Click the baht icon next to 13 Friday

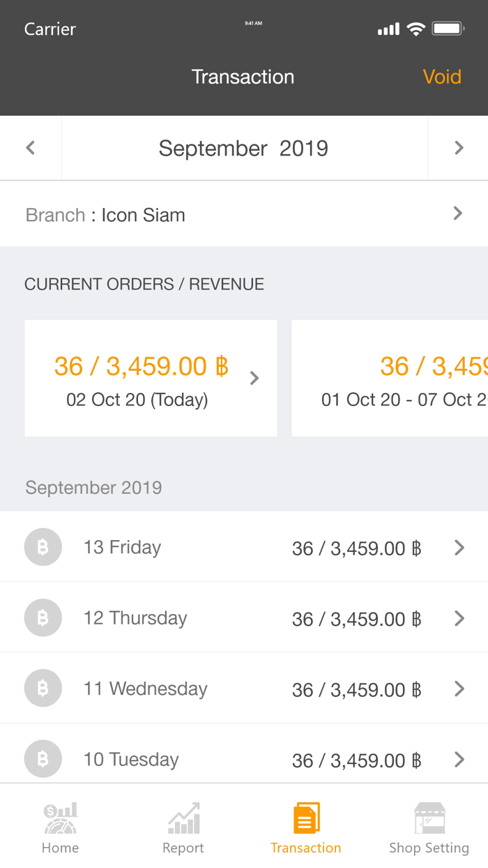tap(43, 547)
